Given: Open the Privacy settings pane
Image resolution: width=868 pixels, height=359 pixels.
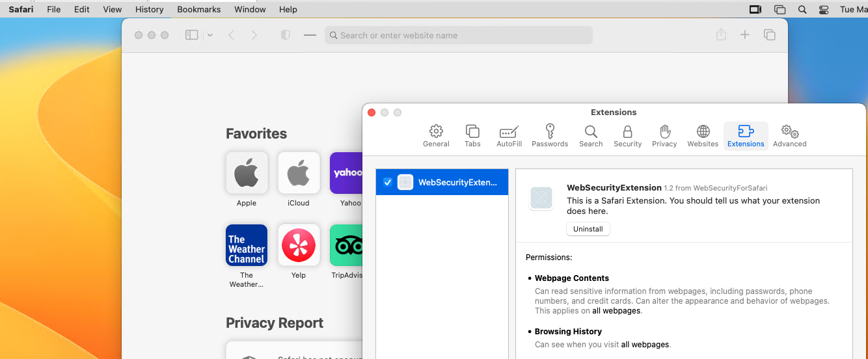Looking at the screenshot, I should click(x=664, y=136).
